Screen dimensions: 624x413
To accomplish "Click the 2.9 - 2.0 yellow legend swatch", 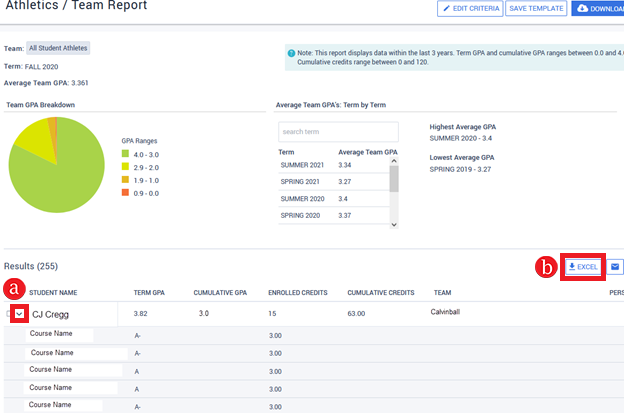I will click(x=124, y=167).
